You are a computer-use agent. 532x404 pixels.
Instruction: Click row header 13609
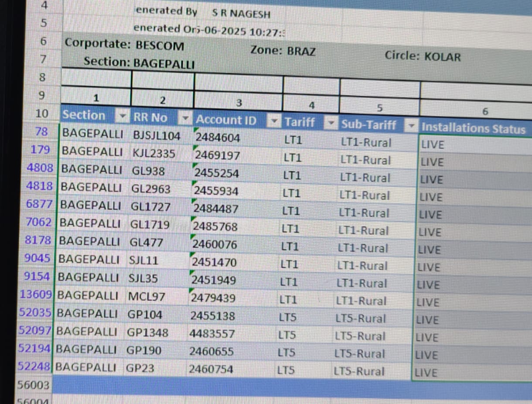[x=36, y=295]
